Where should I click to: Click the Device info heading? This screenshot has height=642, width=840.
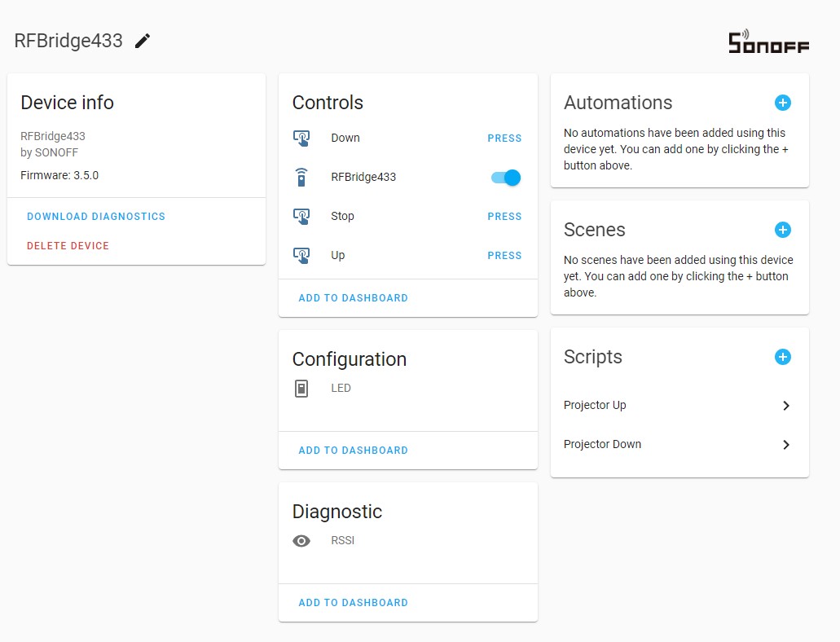click(67, 103)
